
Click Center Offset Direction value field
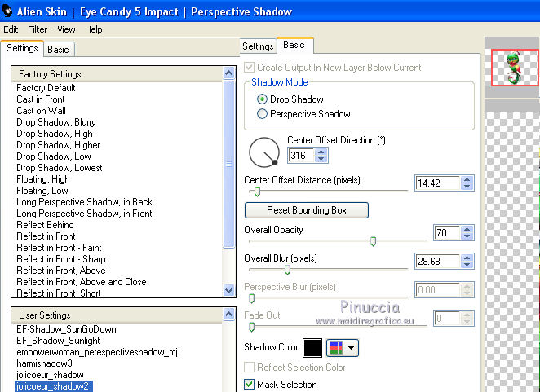tap(301, 155)
